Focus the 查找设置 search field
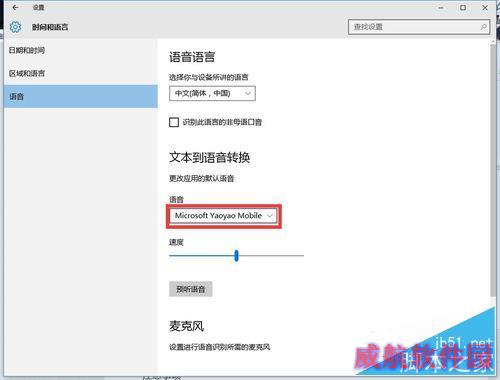500x380 pixels. 419,27
